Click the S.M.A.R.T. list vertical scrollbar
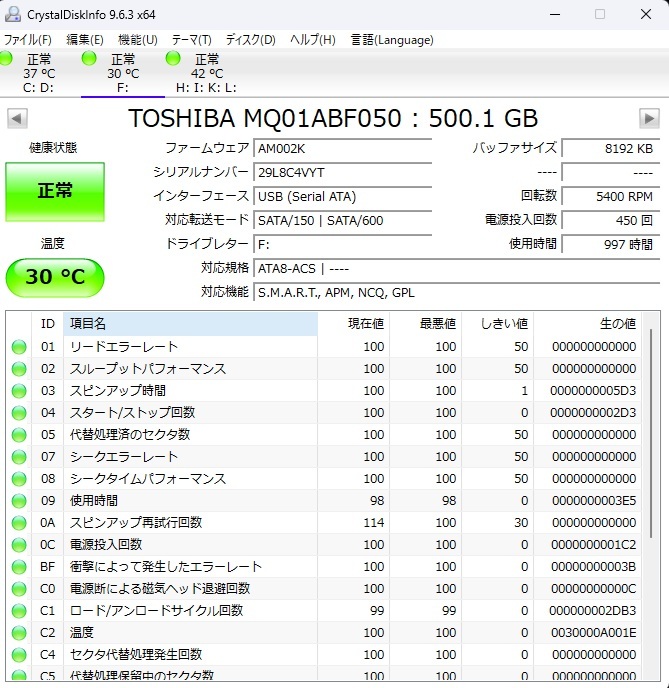Viewport: 669px width, 688px height. [x=651, y=434]
